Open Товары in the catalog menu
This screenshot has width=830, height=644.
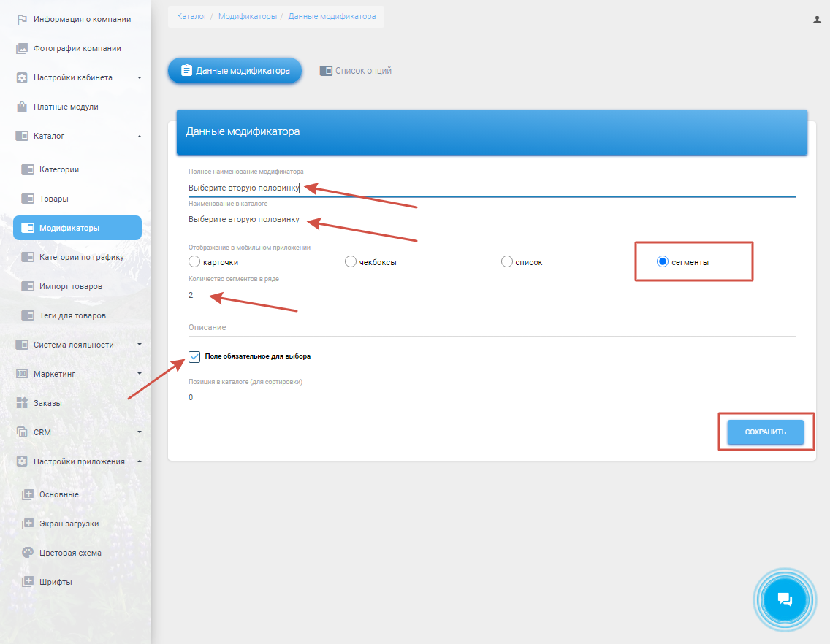[x=53, y=199]
